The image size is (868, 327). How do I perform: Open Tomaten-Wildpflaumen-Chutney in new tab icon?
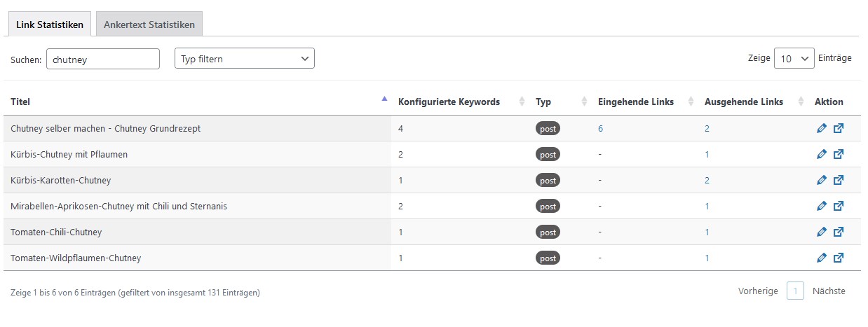839,258
